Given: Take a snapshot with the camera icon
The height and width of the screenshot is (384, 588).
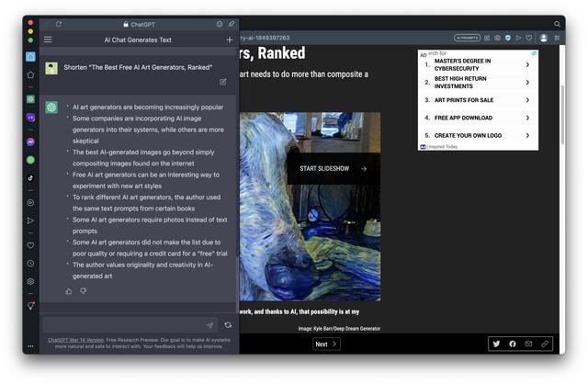Looking at the screenshot, I should tap(497, 38).
